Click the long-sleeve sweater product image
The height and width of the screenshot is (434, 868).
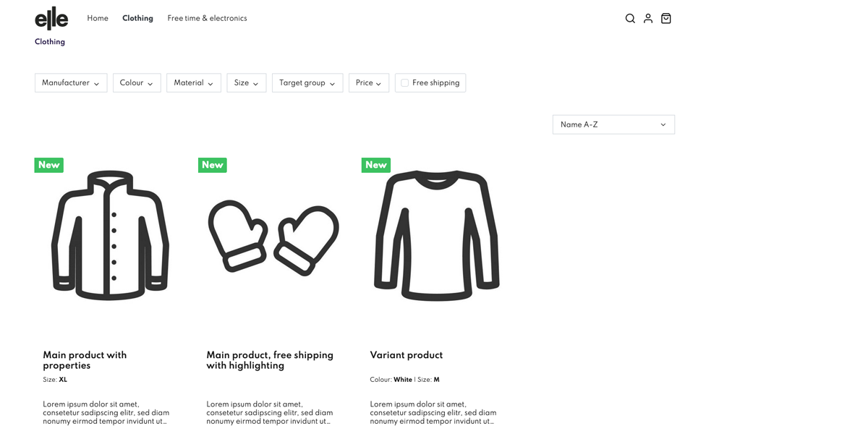click(436, 235)
